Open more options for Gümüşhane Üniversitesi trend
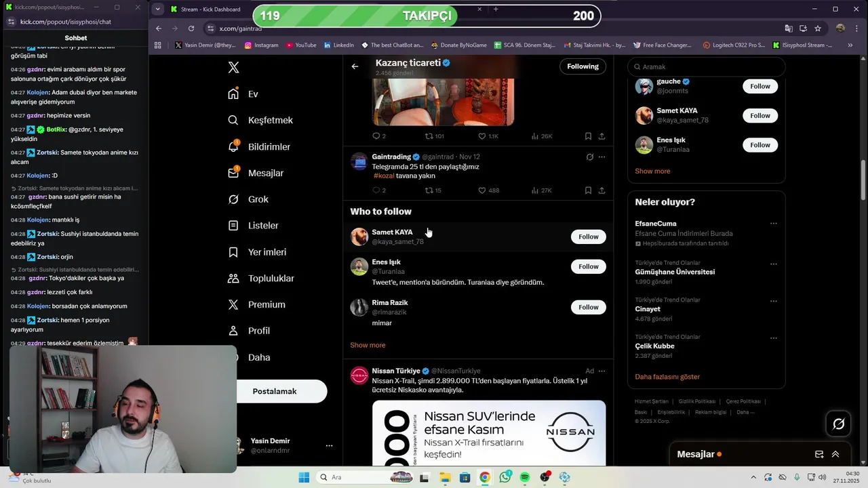The width and height of the screenshot is (868, 488). (x=773, y=264)
